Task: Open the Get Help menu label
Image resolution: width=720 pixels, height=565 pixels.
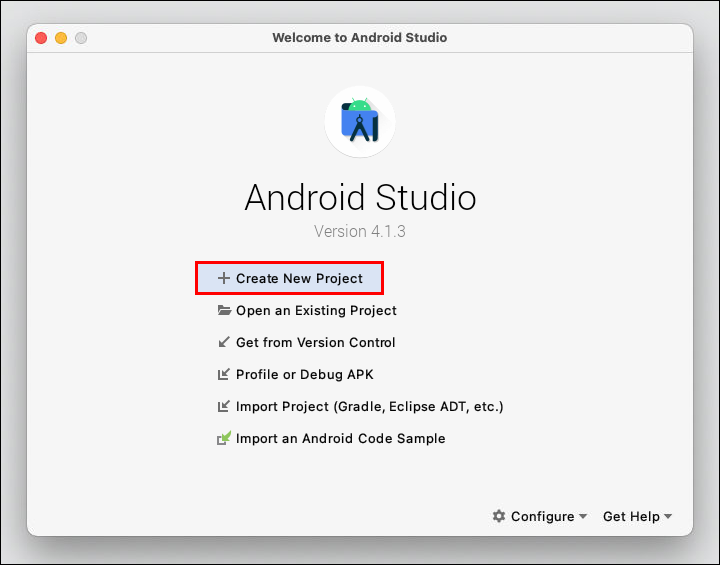Action: point(631,516)
